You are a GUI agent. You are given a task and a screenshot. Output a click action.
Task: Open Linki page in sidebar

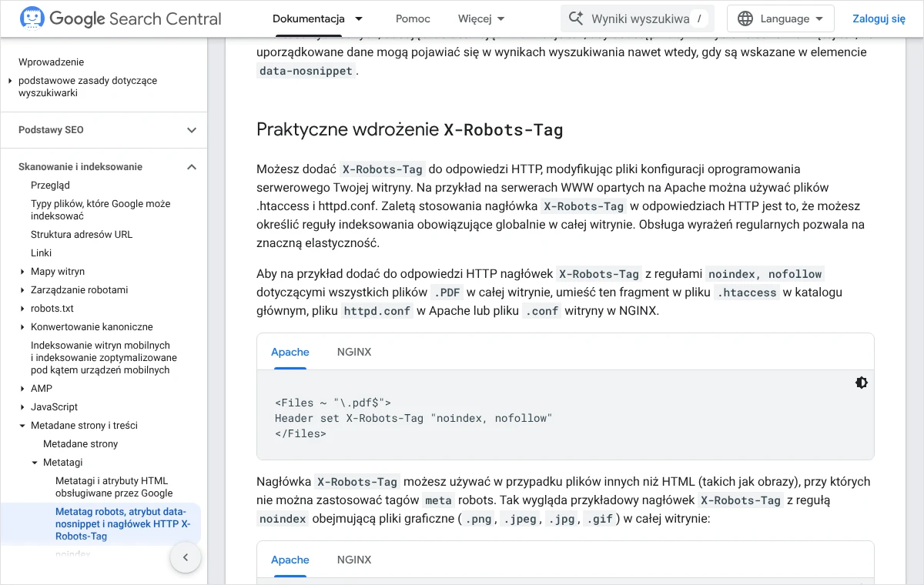[x=42, y=253]
